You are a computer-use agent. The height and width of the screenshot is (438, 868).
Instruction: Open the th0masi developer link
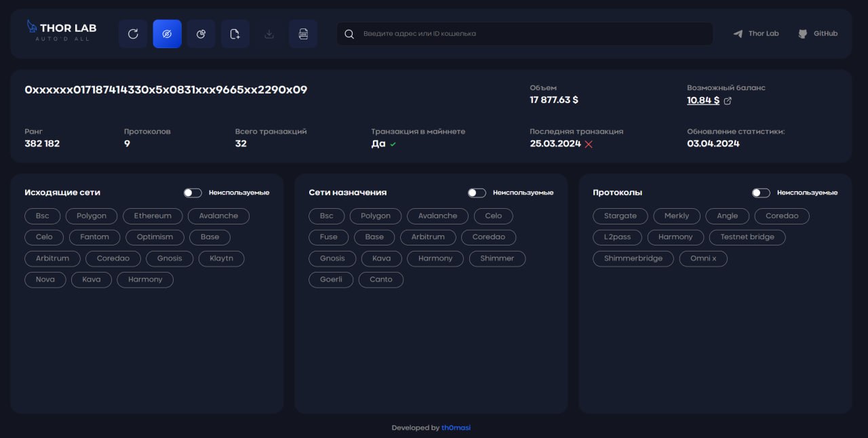(x=456, y=428)
